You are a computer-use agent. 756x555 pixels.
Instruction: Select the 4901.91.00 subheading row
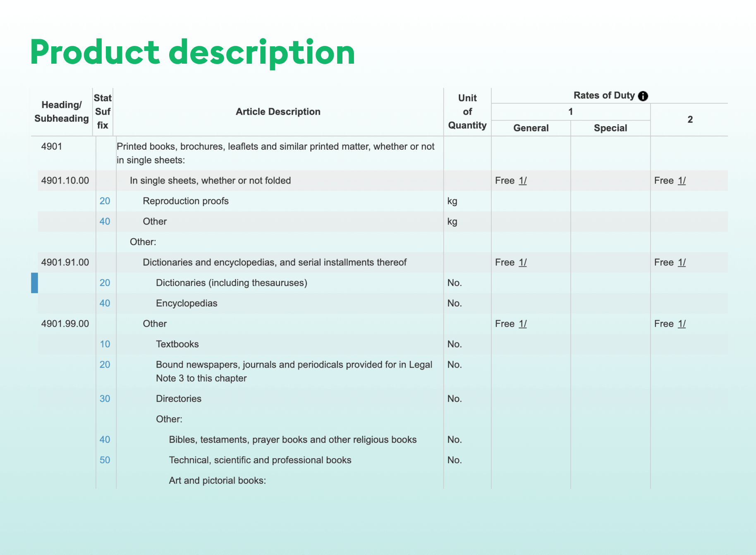click(x=383, y=263)
